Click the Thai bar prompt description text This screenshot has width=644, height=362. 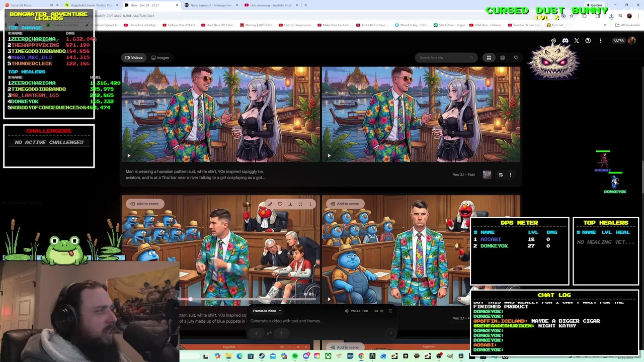[195, 174]
